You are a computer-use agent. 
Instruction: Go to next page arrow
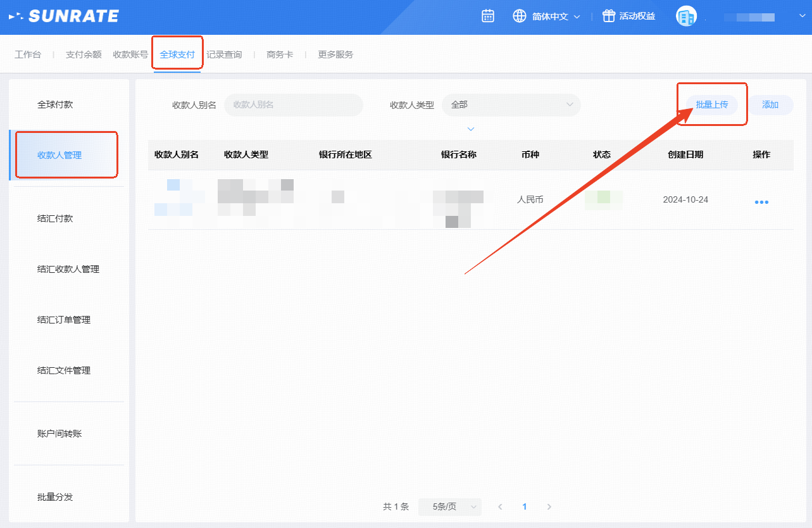click(x=549, y=507)
